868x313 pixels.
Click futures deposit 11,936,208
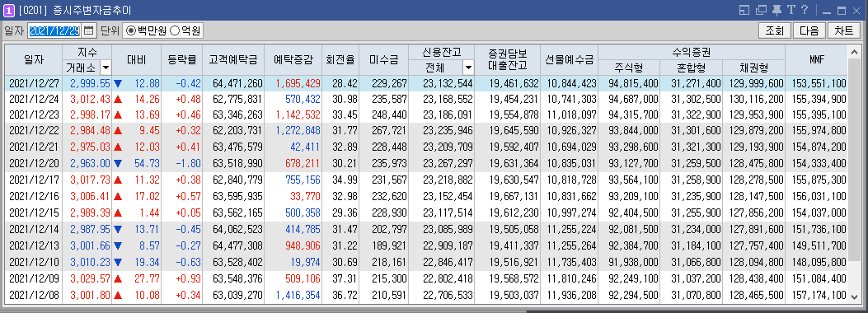(x=572, y=296)
